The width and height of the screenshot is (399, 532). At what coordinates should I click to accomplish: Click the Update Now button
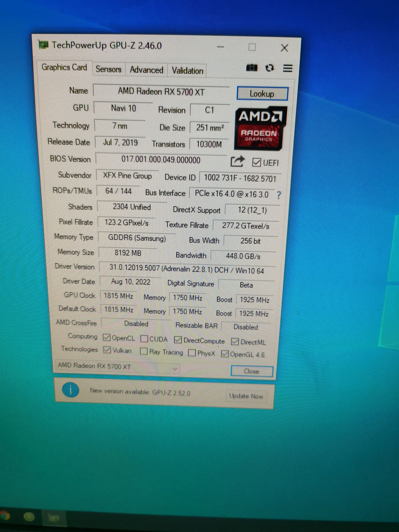point(246,396)
